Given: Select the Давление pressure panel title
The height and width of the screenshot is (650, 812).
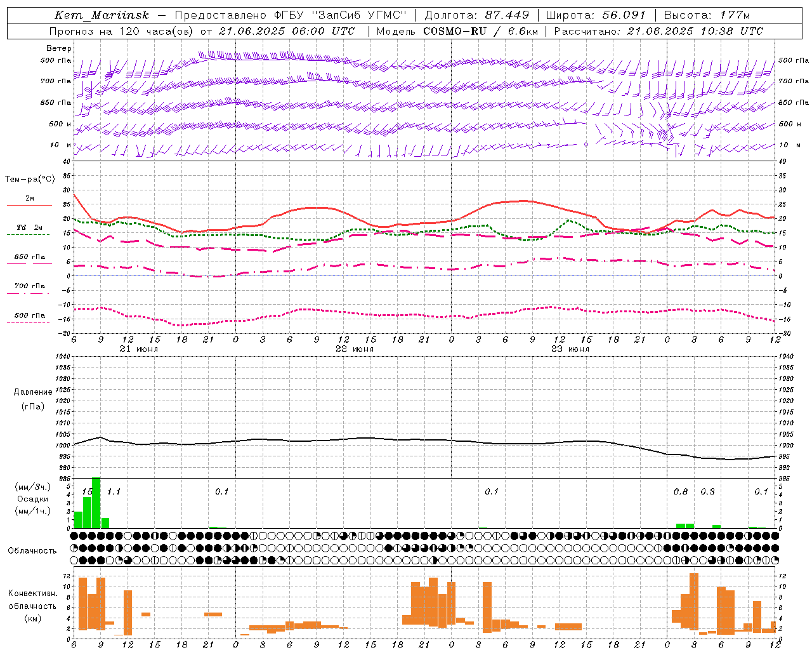Looking at the screenshot, I should pos(33,392).
